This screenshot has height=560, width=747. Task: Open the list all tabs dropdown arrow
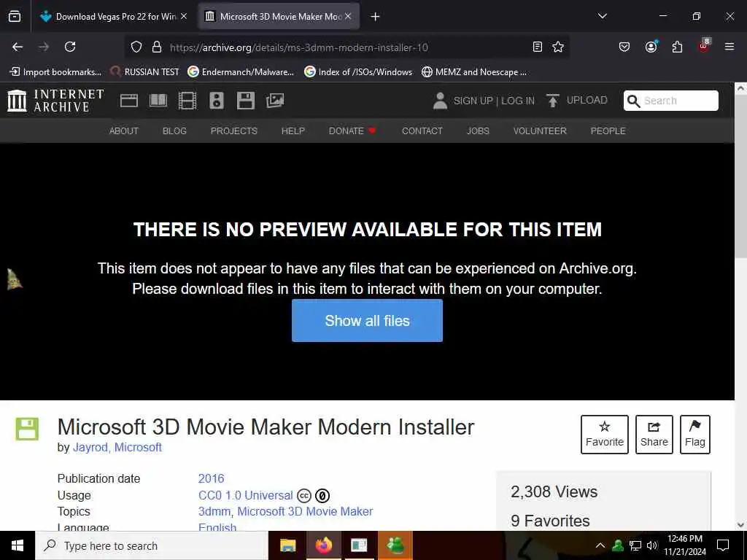coord(602,16)
